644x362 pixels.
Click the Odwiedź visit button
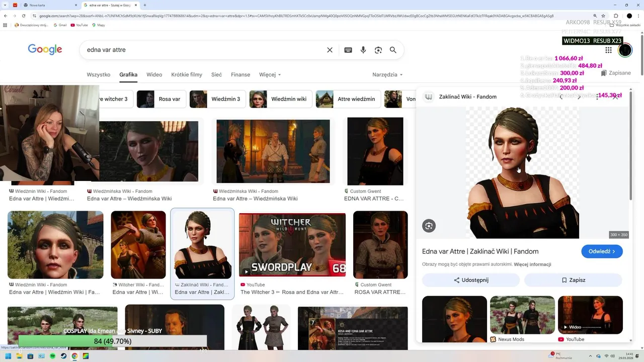(602, 251)
